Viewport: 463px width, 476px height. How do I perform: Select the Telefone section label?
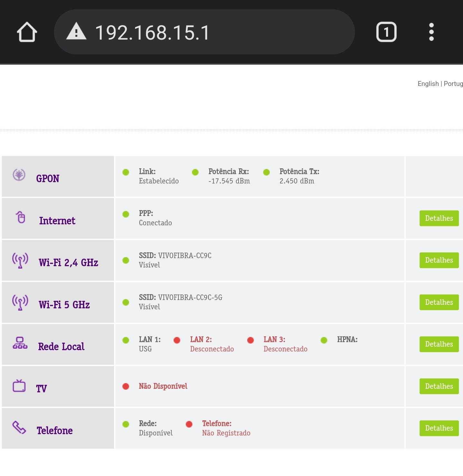pos(55,431)
